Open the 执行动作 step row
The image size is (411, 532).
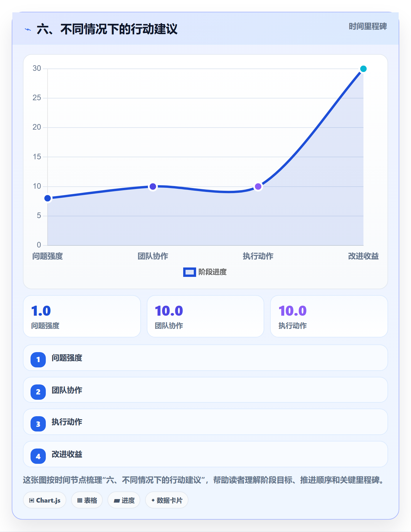click(206, 422)
